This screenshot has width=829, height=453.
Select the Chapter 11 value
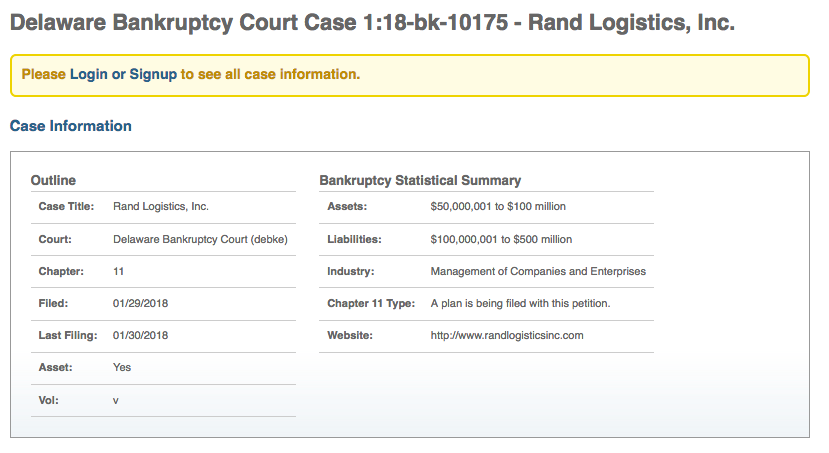[x=118, y=271]
